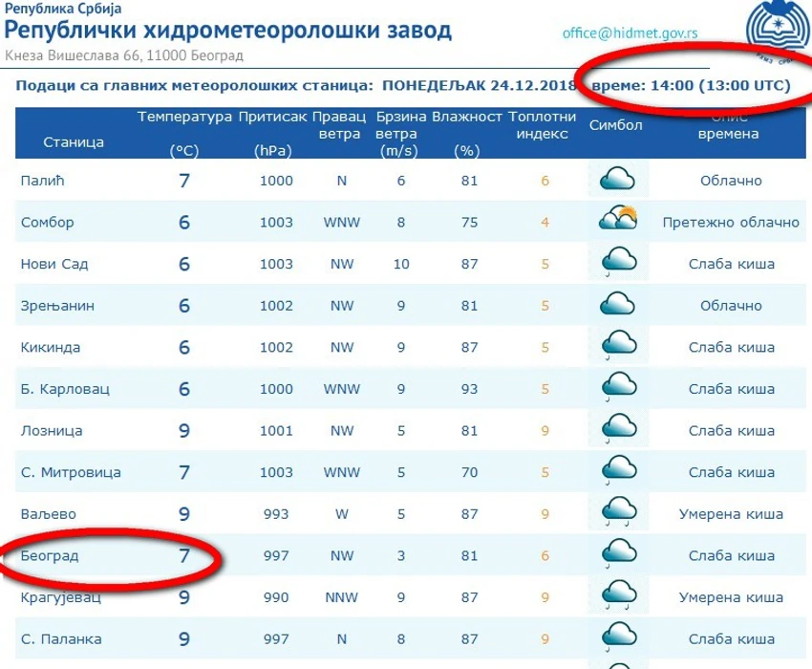The height and width of the screenshot is (669, 812).
Task: Click the Републички хидрометеоролошки завод title
Action: click(x=228, y=31)
